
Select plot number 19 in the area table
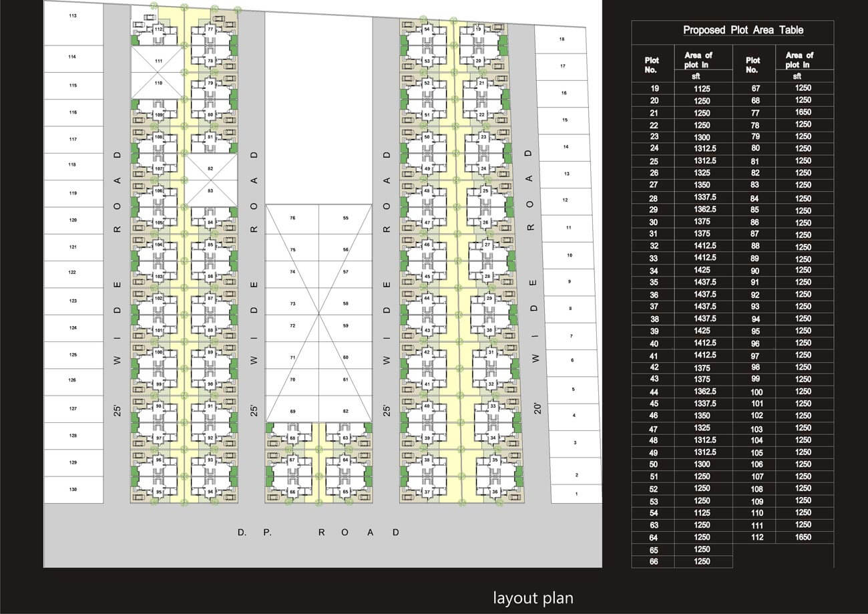click(x=654, y=88)
